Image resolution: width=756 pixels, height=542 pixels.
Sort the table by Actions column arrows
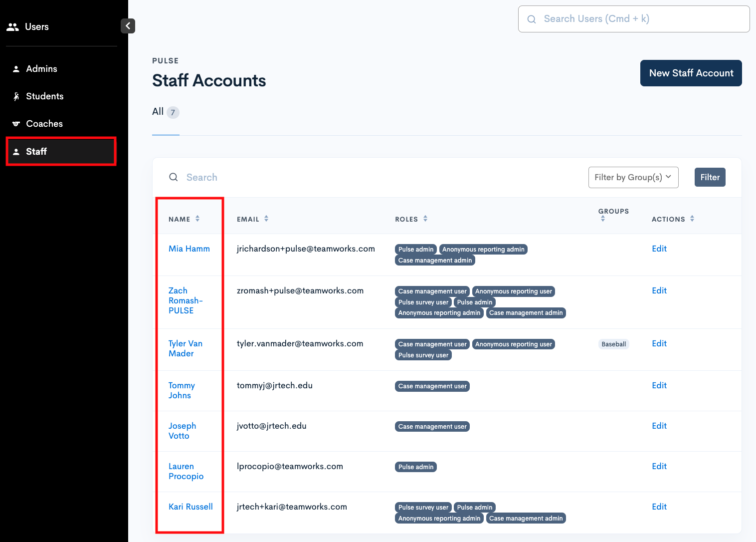tap(692, 219)
